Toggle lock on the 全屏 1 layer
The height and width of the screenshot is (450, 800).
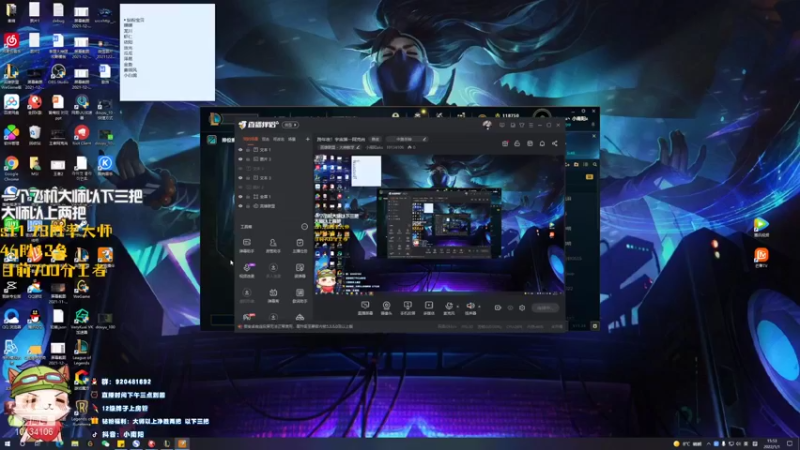pos(248,196)
